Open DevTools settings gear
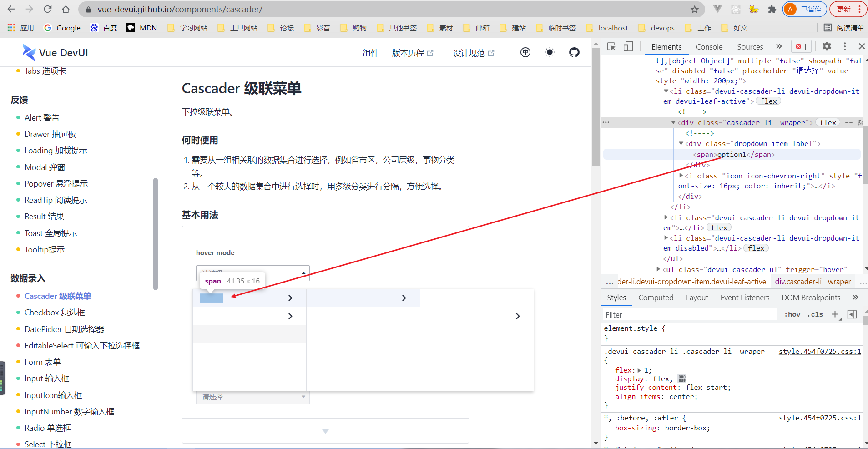This screenshot has width=868, height=449. pyautogui.click(x=827, y=46)
